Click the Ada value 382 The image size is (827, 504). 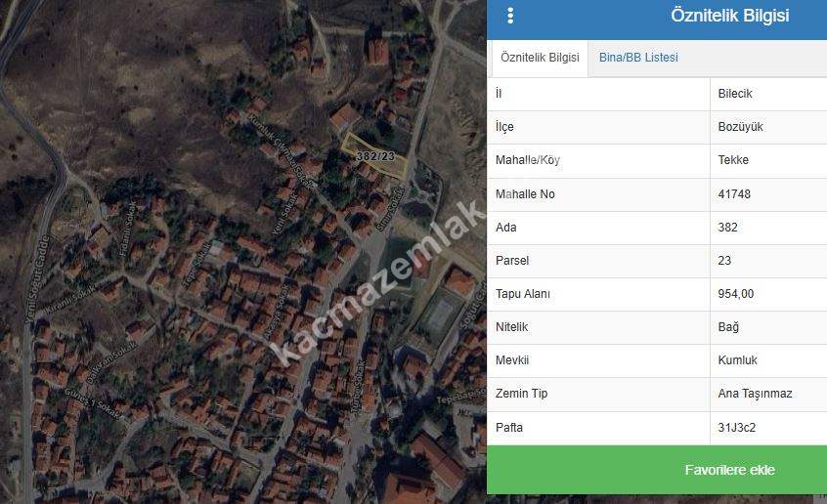pyautogui.click(x=727, y=228)
